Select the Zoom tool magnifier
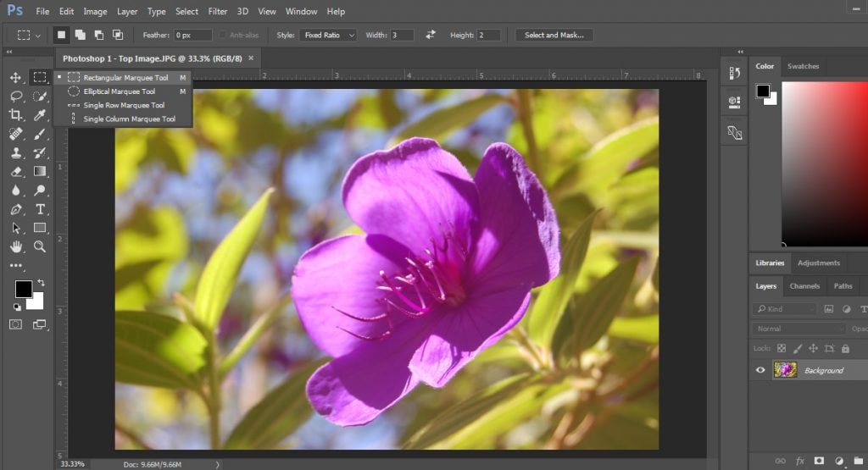 coord(40,246)
